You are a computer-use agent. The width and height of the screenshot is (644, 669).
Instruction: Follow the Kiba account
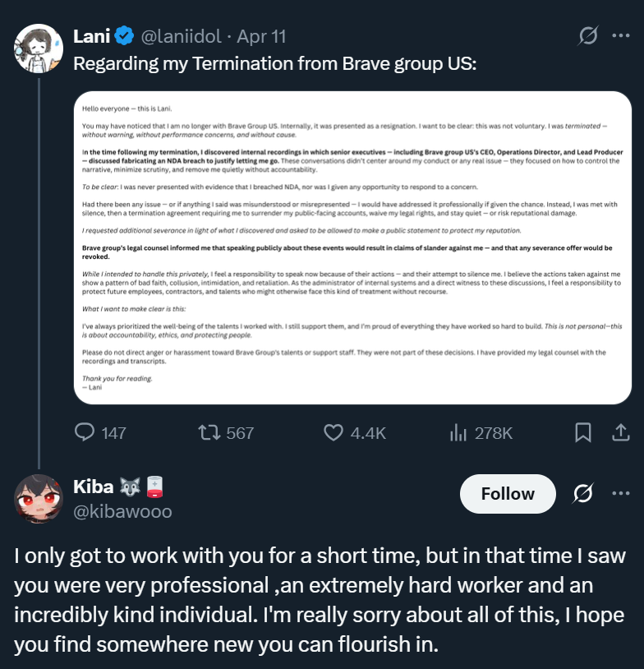pyautogui.click(x=507, y=493)
